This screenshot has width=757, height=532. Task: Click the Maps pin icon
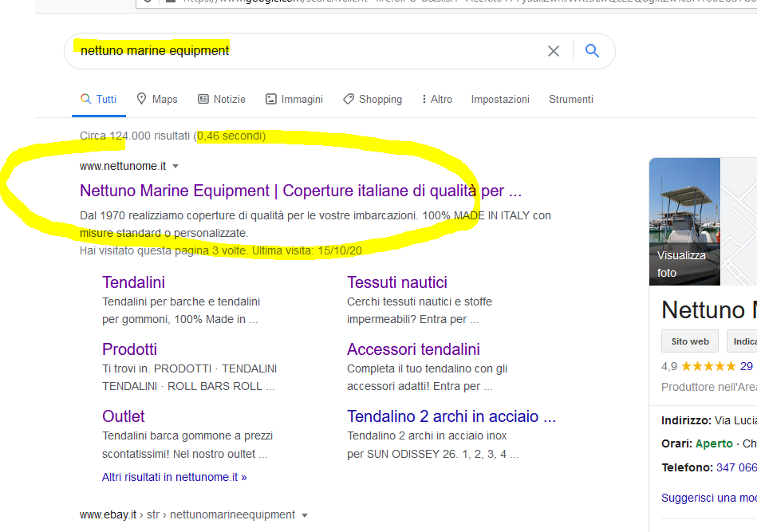tap(141, 99)
